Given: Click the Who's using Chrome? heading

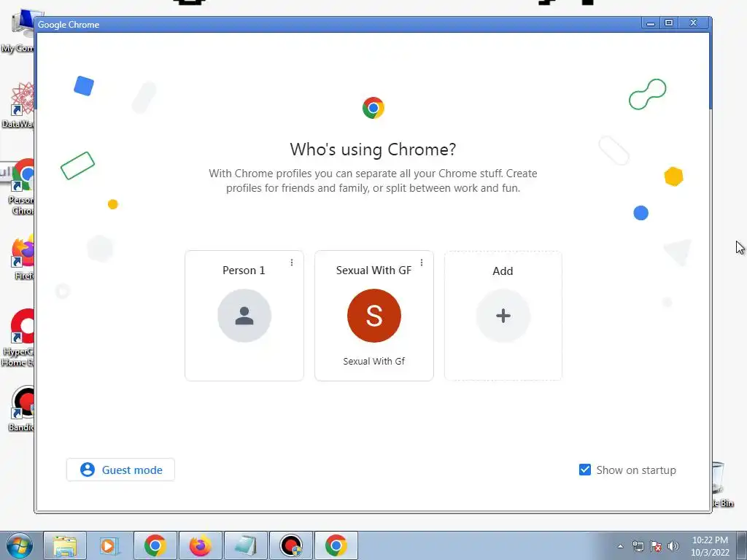Looking at the screenshot, I should [x=373, y=149].
